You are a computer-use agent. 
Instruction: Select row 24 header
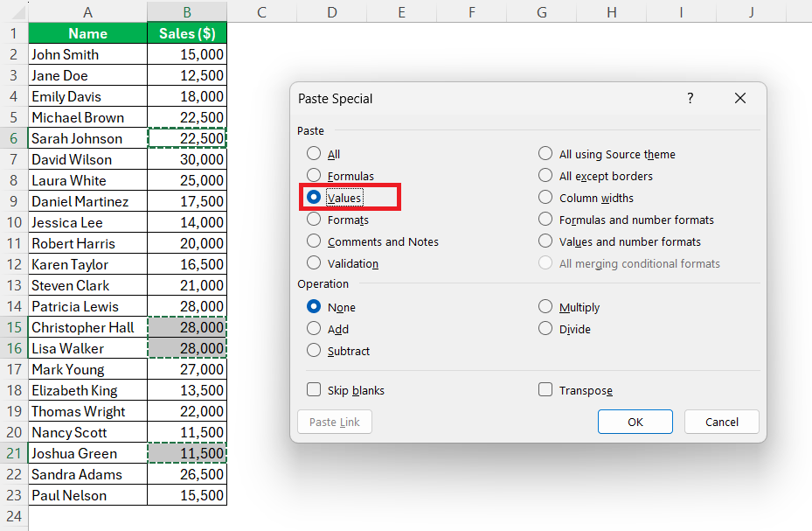pos(14,516)
